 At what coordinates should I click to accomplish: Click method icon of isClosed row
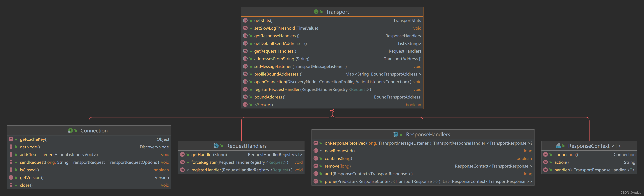coord(11,170)
